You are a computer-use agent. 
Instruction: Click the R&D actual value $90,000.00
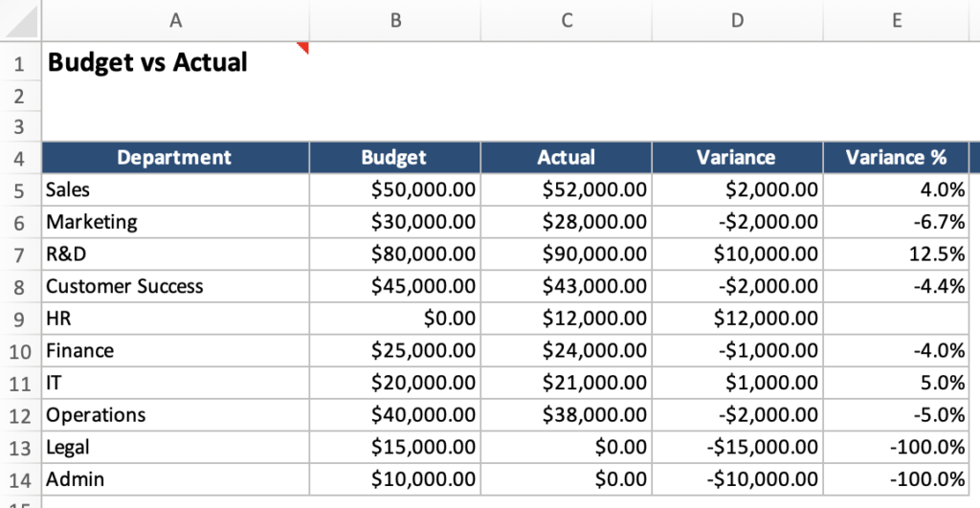pyautogui.click(x=594, y=254)
